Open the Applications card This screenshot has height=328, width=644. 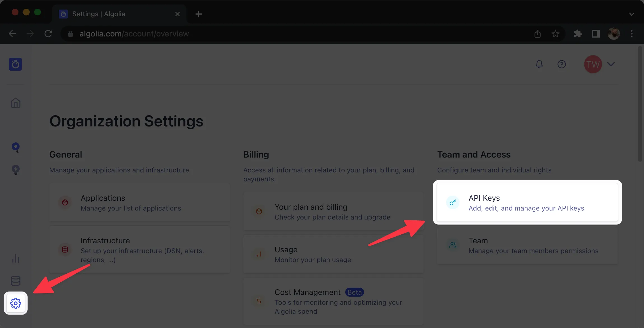click(x=139, y=202)
